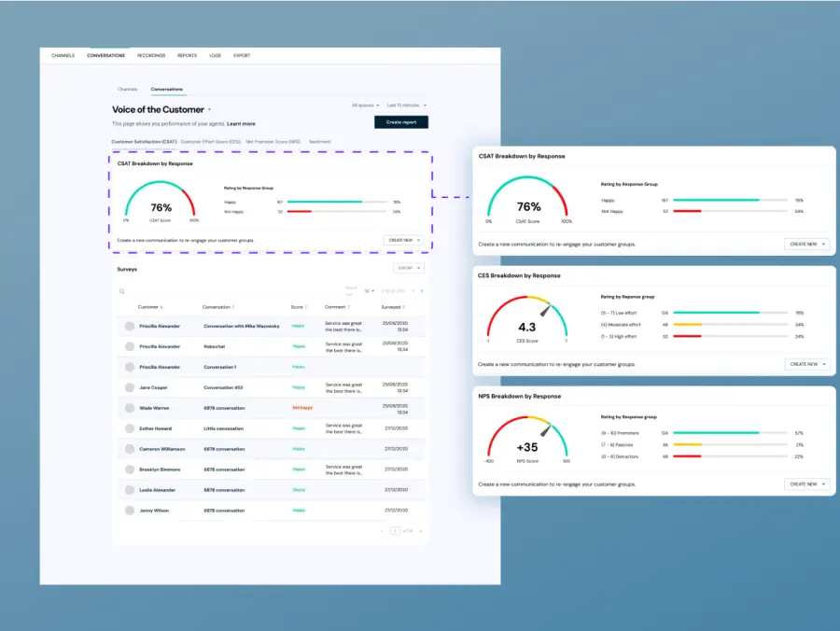This screenshot has width=840, height=631.
Task: Open the Export dropdown in the Surveys panel
Action: point(409,268)
